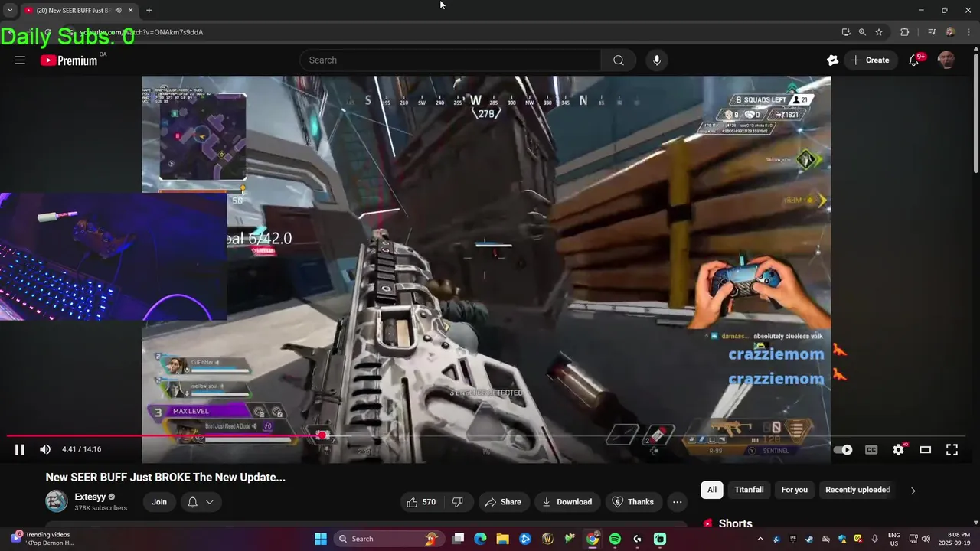Open media controls in Chrome toolbar
Image resolution: width=980 pixels, height=551 pixels.
(x=932, y=32)
